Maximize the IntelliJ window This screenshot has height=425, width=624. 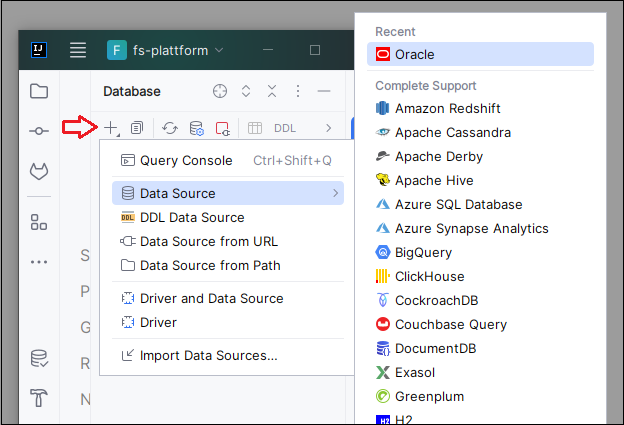[315, 50]
